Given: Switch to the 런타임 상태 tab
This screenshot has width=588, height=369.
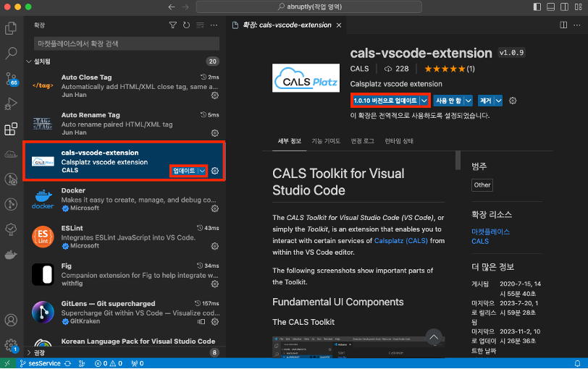Looking at the screenshot, I should pyautogui.click(x=398, y=141).
